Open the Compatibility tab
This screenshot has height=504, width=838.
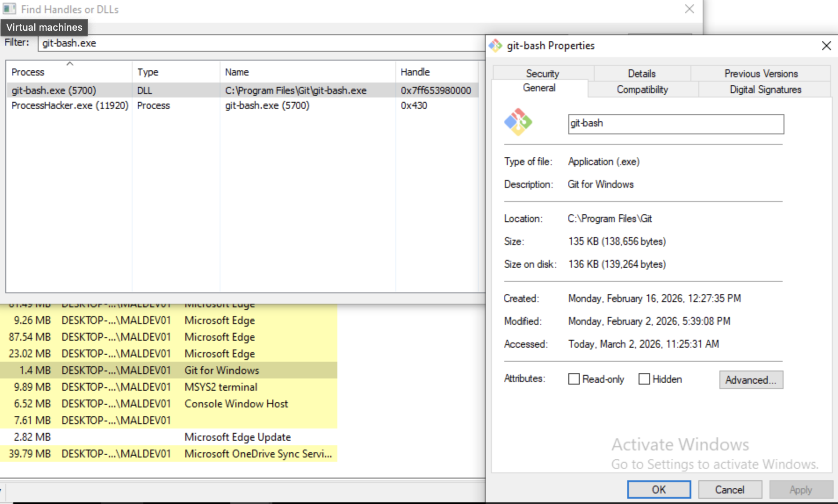point(642,90)
